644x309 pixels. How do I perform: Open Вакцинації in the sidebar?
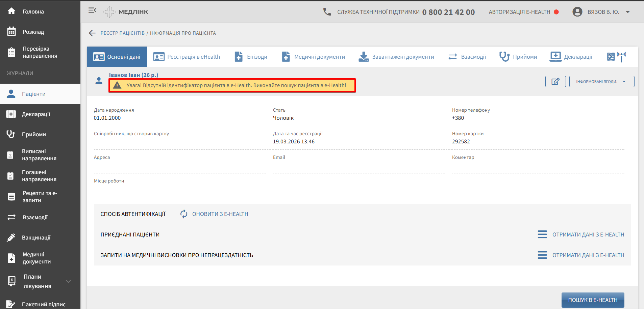point(36,237)
